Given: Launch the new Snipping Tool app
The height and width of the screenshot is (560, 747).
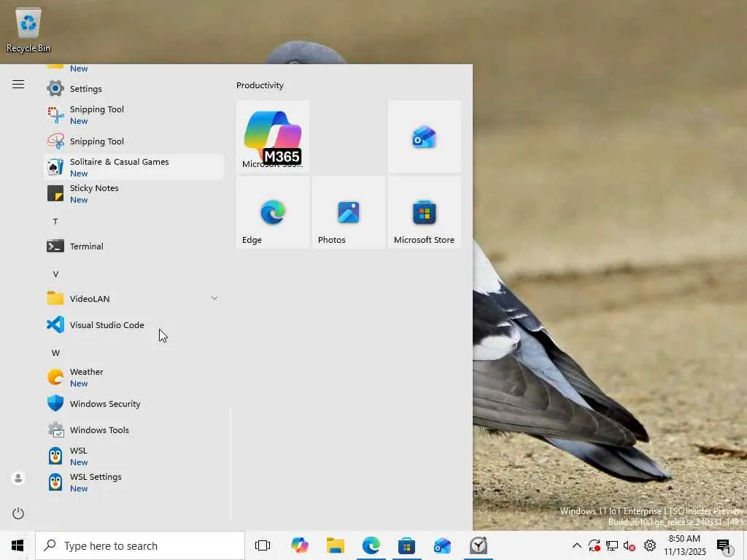Looking at the screenshot, I should (x=134, y=114).
